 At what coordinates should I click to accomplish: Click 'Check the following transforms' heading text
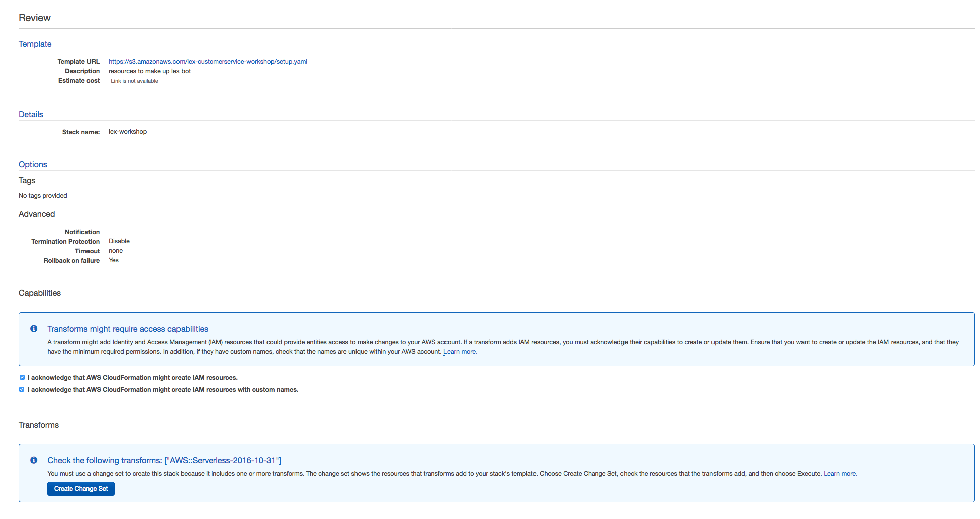pos(164,460)
